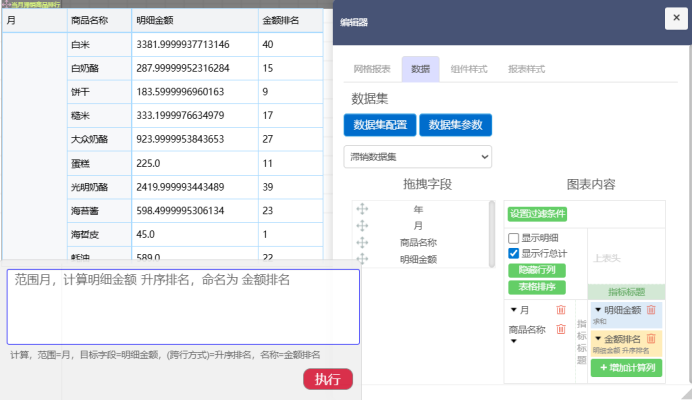Select the 白米 product cell
Image resolution: width=692 pixels, height=400 pixels.
(99, 44)
